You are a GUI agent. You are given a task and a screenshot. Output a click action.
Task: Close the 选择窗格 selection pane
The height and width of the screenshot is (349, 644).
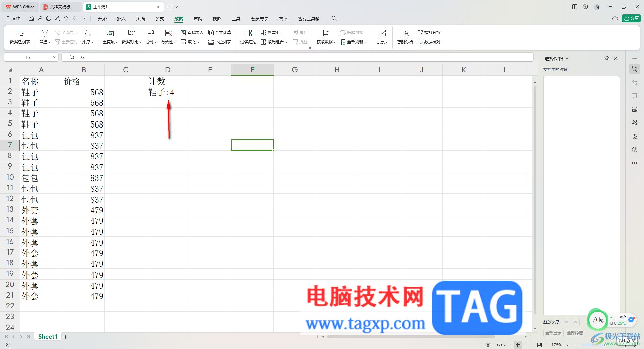coord(616,58)
